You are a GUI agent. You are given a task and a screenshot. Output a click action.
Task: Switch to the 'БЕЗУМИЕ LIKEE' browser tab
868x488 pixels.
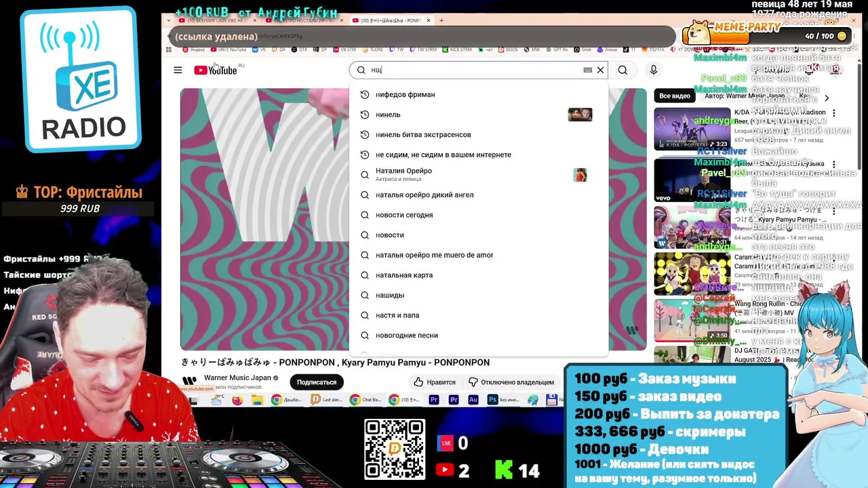point(216,20)
